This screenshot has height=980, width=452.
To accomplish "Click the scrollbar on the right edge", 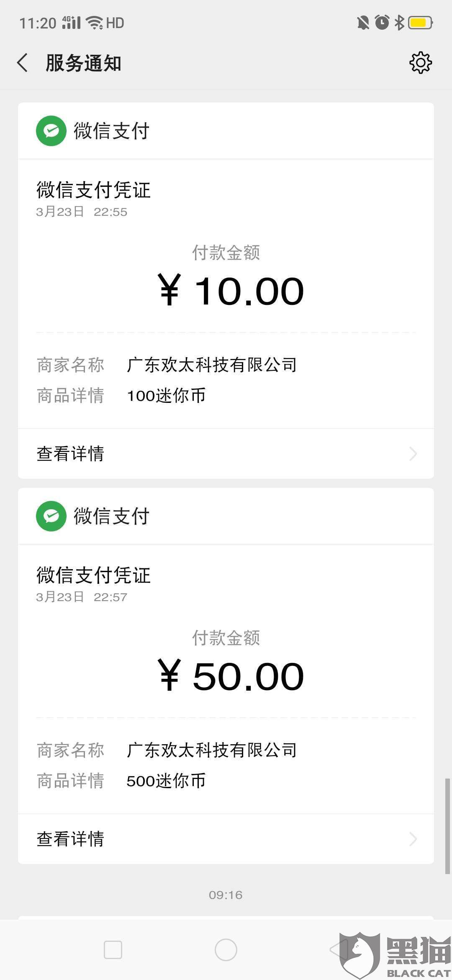I will pos(447,826).
